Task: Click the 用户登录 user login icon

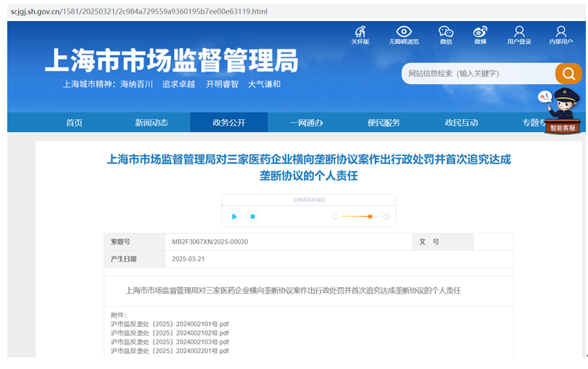Action: (519, 35)
